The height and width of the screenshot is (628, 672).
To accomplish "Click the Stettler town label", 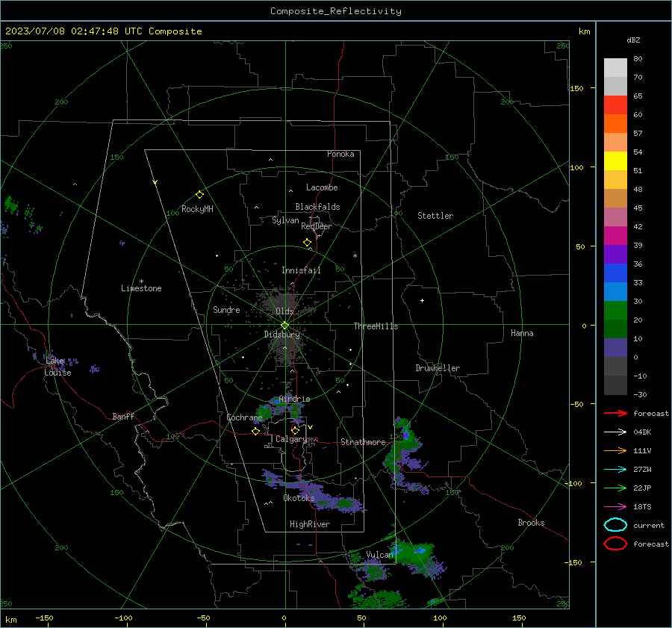I will [x=435, y=216].
